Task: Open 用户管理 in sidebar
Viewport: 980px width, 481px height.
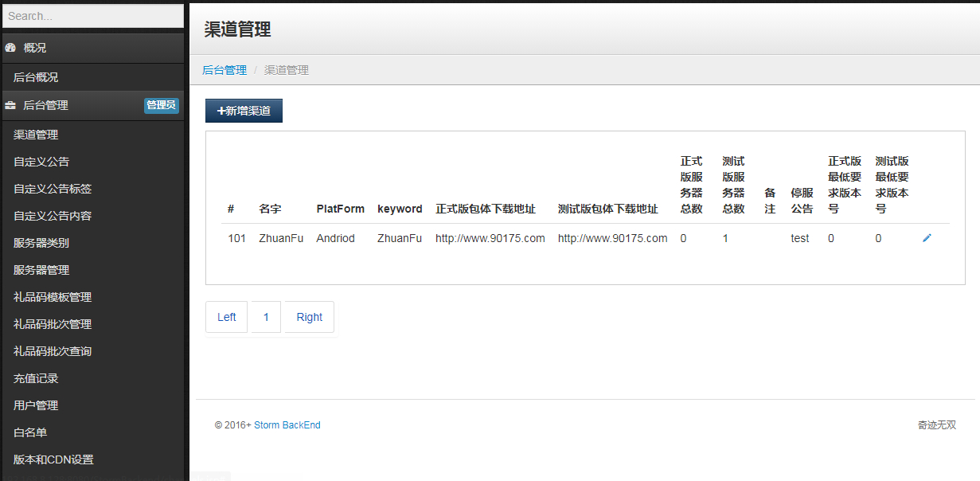Action: (x=36, y=405)
